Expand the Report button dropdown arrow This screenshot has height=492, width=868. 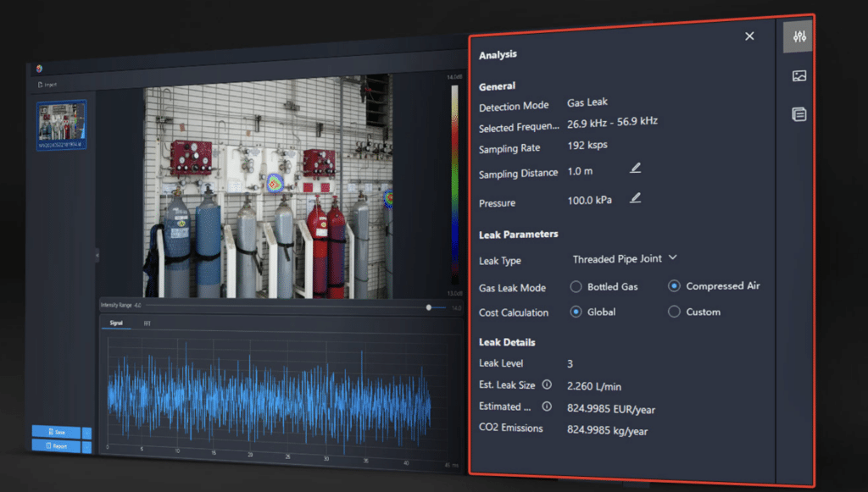point(86,446)
